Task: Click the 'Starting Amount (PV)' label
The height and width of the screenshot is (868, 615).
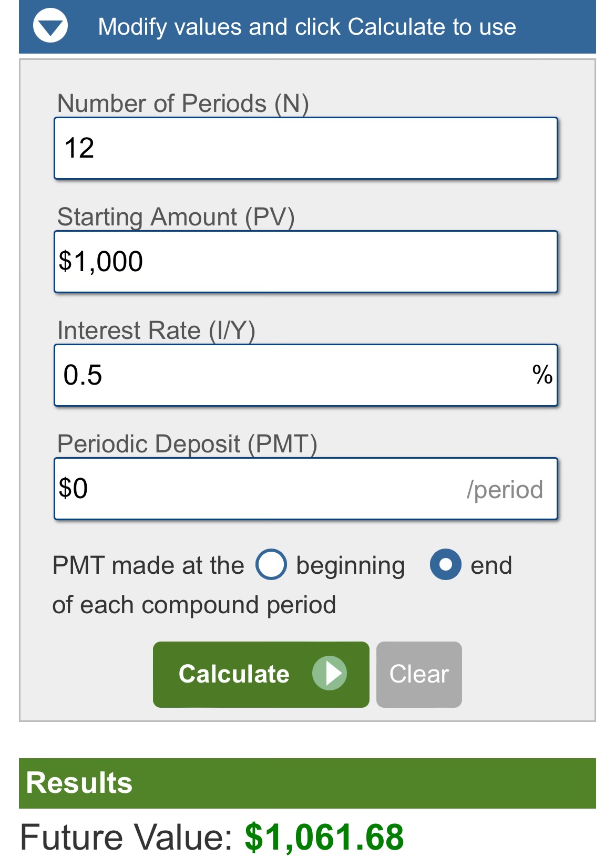Action: (x=176, y=216)
